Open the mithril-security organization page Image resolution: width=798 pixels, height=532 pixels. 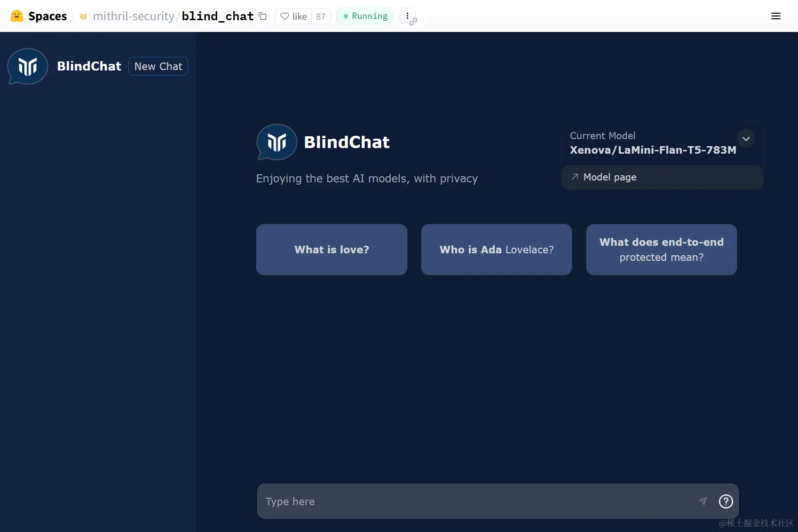point(134,16)
